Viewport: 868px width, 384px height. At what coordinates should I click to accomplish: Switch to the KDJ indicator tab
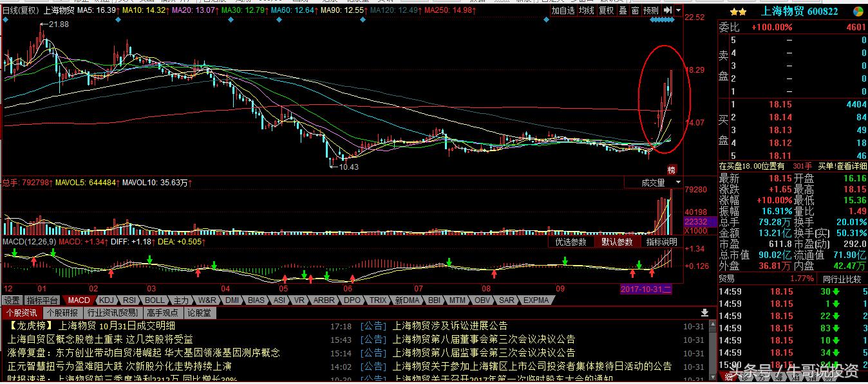click(106, 300)
